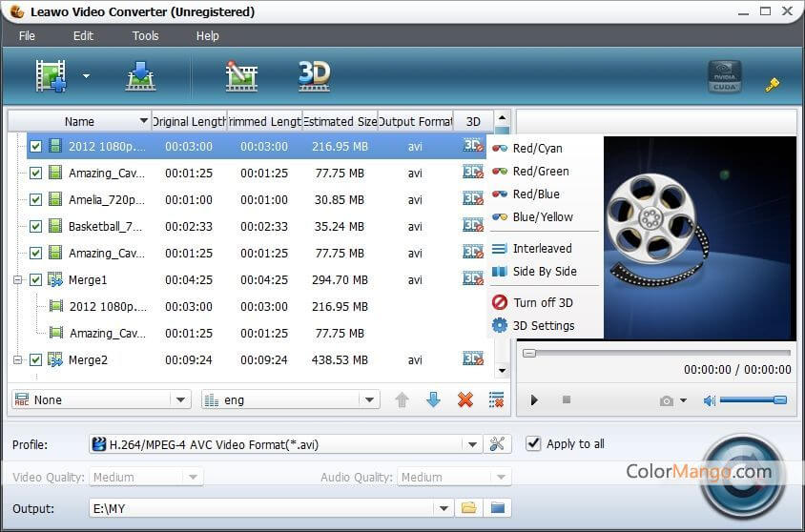The image size is (805, 532).
Task: Select Red/Green 3D mode
Action: (545, 172)
